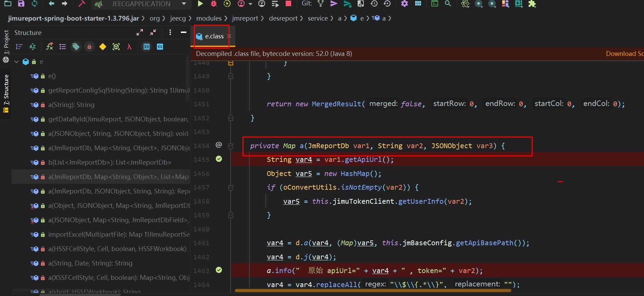644x296 pixels.
Task: Select 'desreport' in the breadcrumb path
Action: pos(283,18)
